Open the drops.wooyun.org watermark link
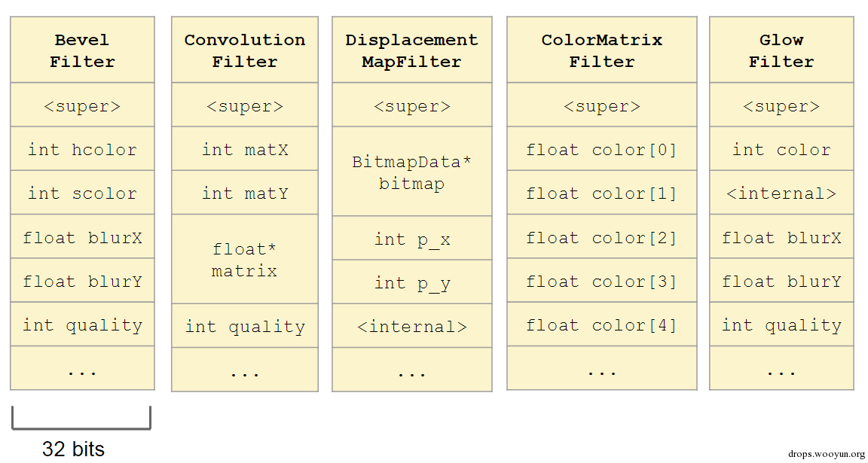Viewport: 868px width, 463px height. pos(826,452)
